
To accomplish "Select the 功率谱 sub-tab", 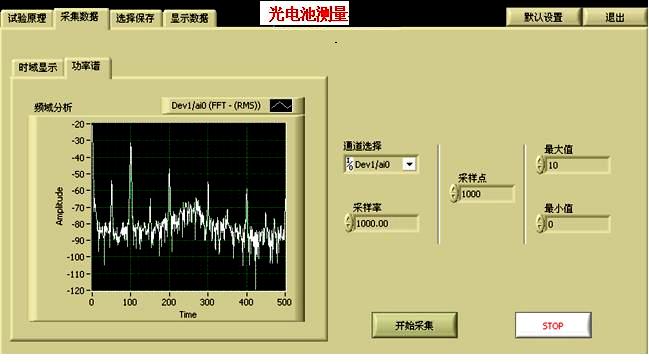I will (87, 67).
